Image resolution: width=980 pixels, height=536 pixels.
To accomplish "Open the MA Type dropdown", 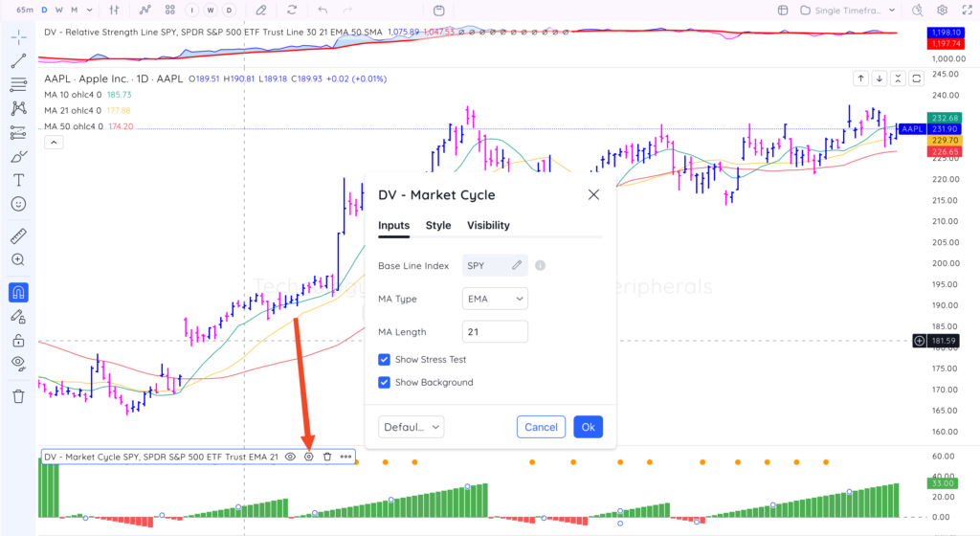I will pos(495,299).
